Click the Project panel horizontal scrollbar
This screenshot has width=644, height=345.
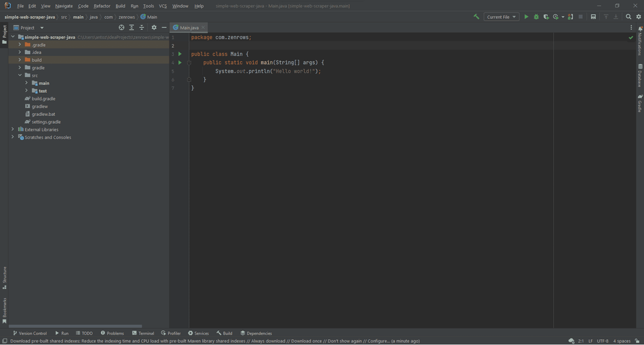tap(75, 326)
